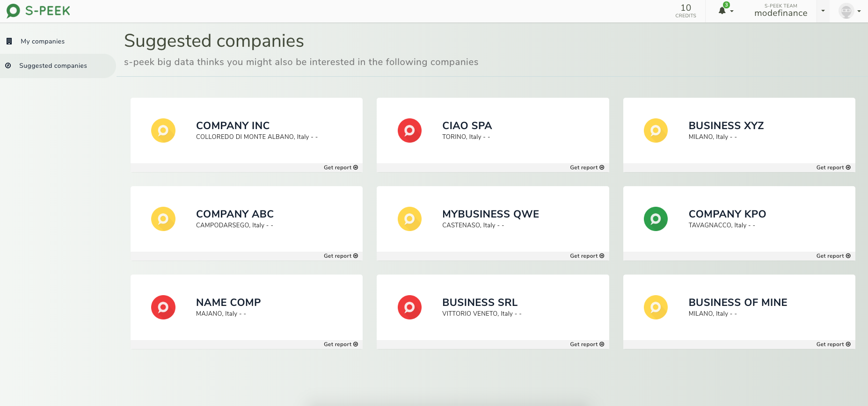Viewport: 868px width, 406px height.
Task: Click the 10 credits counter
Action: point(686,11)
